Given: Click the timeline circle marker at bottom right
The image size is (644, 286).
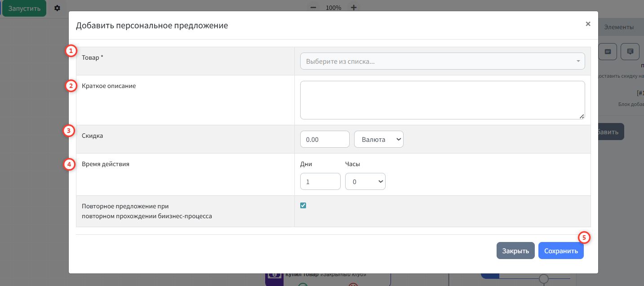Looking at the screenshot, I should [x=544, y=279].
